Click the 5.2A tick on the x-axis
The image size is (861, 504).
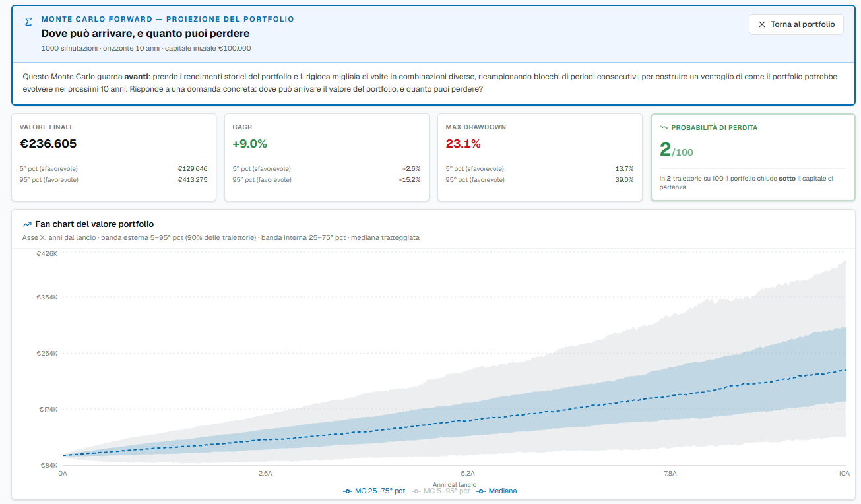(468, 473)
